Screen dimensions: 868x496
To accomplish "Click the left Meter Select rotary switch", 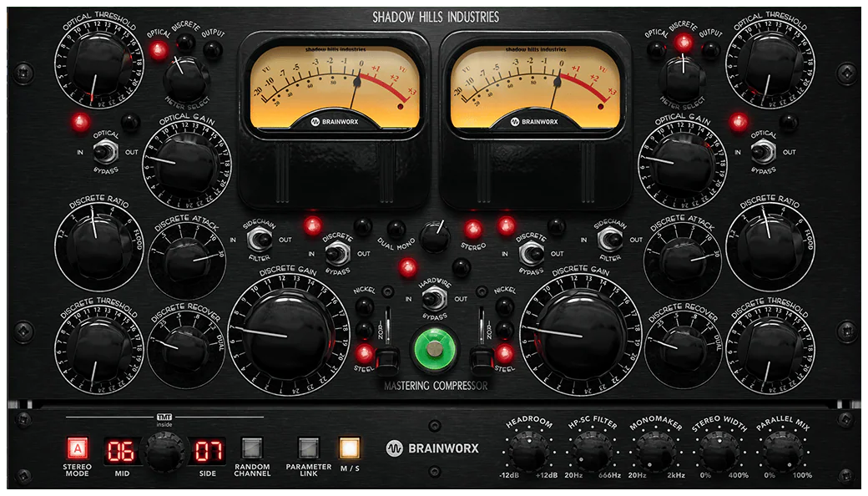I will coord(185,79).
